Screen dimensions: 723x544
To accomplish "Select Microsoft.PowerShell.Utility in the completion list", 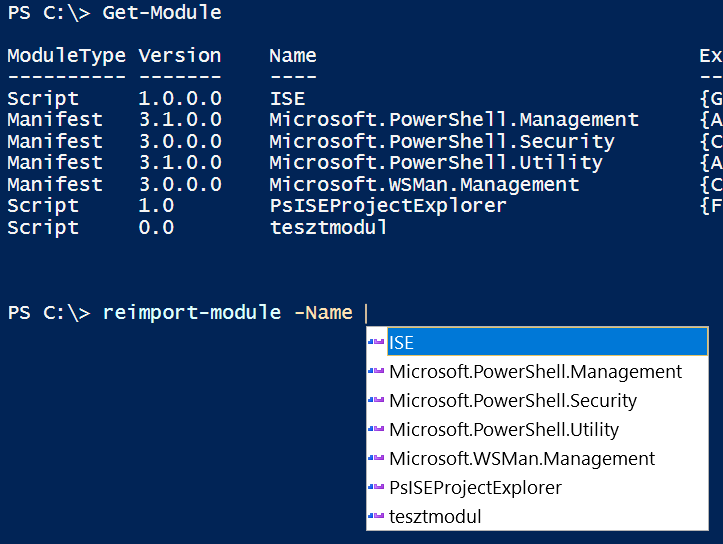I will point(504,429).
